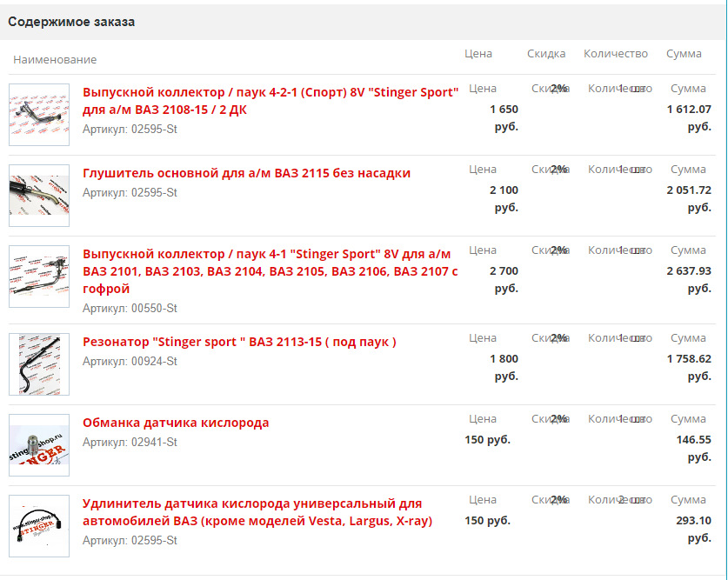Click the article number 00550-St text

pyautogui.click(x=130, y=308)
